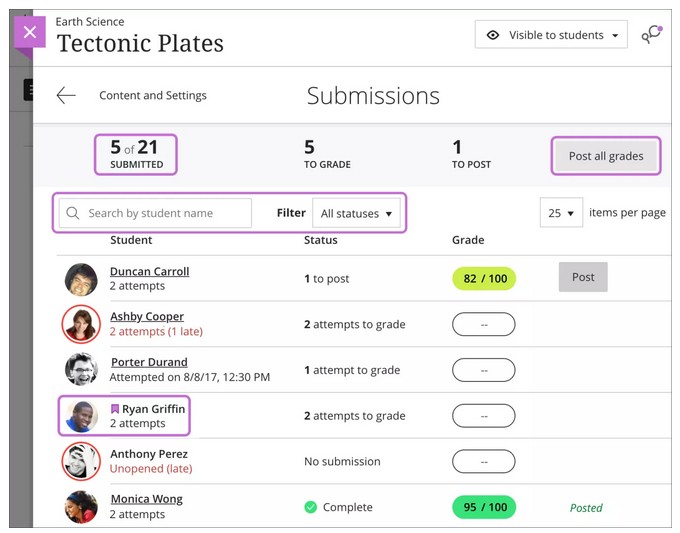Click Duncan Carroll's 82 / 100 grade pill

484,278
